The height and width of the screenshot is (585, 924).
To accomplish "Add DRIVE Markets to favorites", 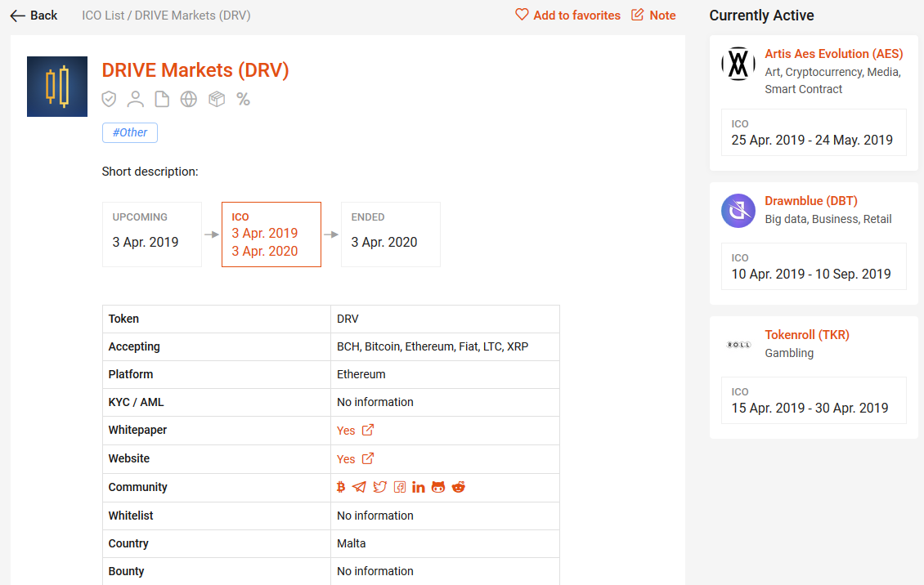I will pyautogui.click(x=567, y=16).
